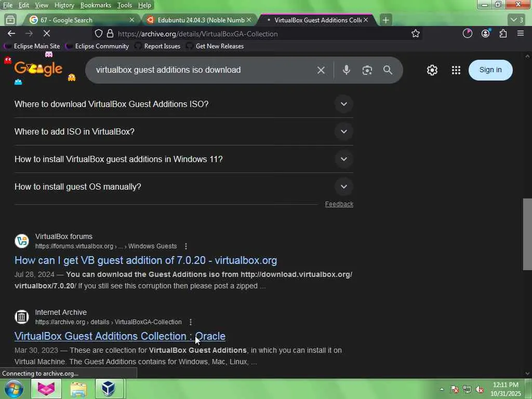
Task: Open the list all tabs dropdown
Action: [517, 20]
